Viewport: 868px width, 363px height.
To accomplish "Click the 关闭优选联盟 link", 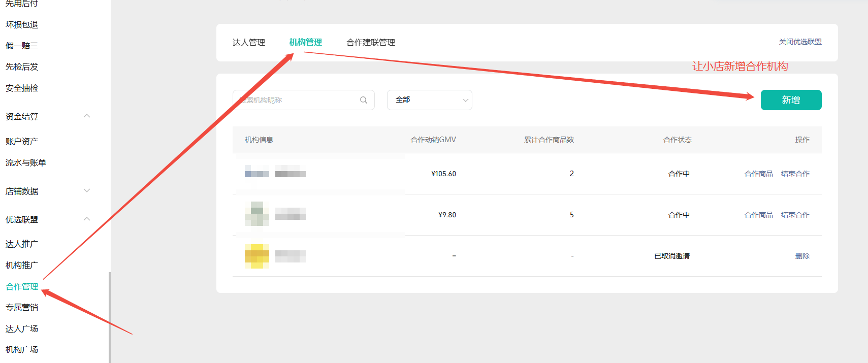I will pyautogui.click(x=800, y=42).
